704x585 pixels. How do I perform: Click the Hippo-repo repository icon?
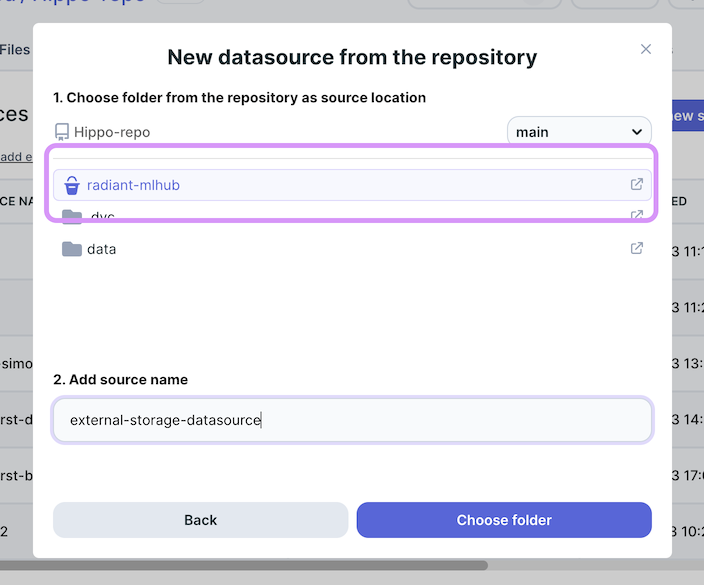click(62, 132)
